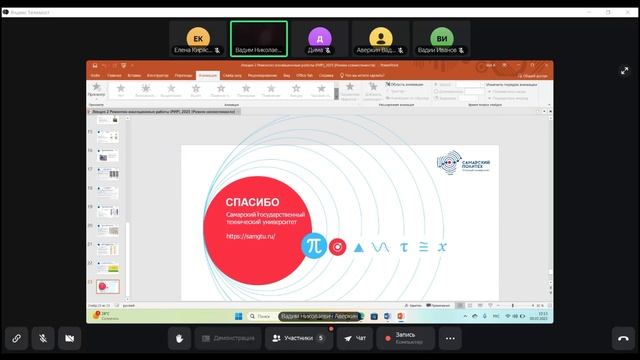
Task: Open PowerPoint icon in the shared taskbar
Action: (400, 316)
